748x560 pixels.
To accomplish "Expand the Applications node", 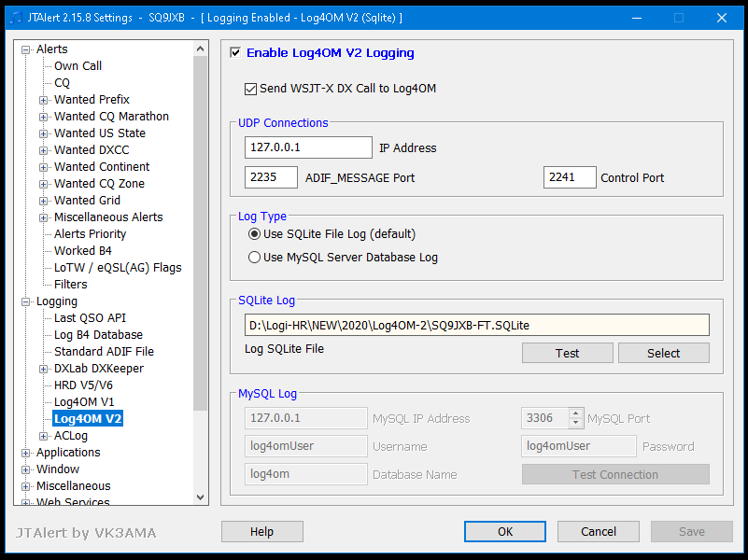I will pyautogui.click(x=26, y=453).
